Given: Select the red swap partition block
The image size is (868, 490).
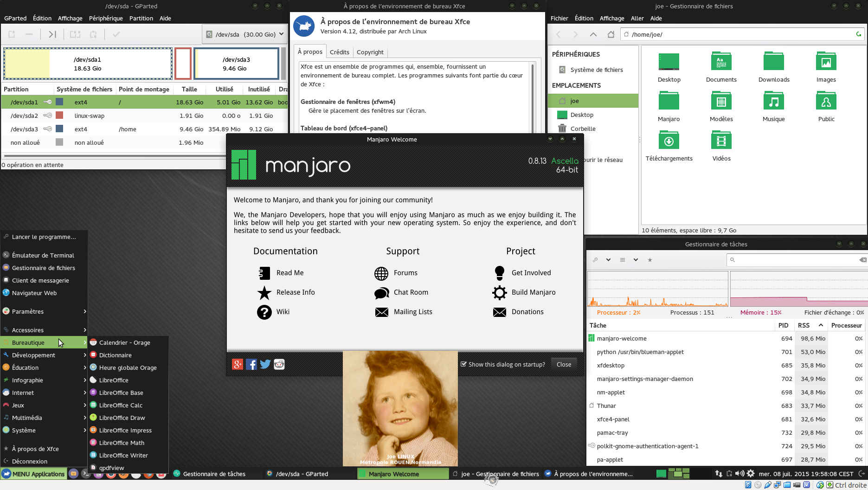Looking at the screenshot, I should point(183,64).
